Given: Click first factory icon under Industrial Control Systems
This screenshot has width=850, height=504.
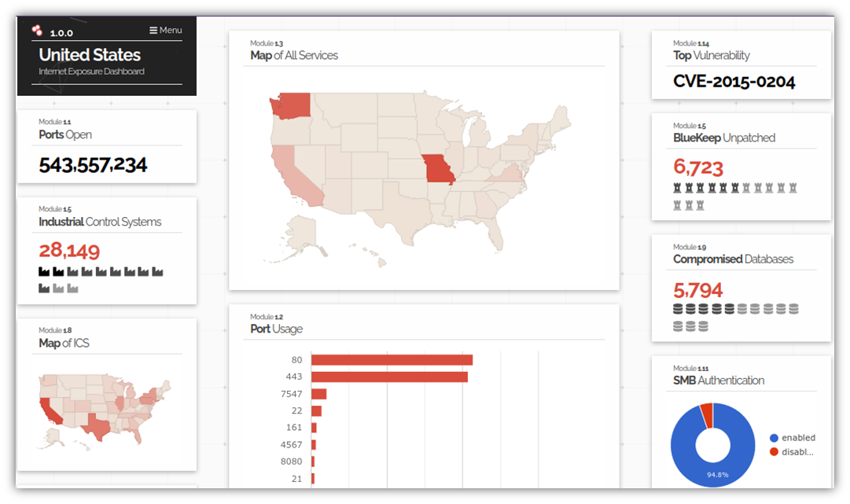Looking at the screenshot, I should 44,271.
